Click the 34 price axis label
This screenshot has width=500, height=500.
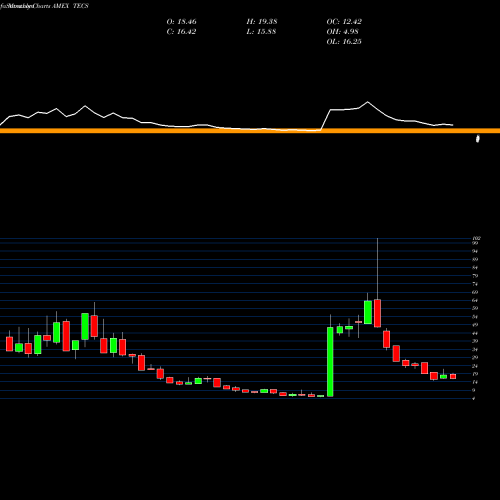point(475,349)
